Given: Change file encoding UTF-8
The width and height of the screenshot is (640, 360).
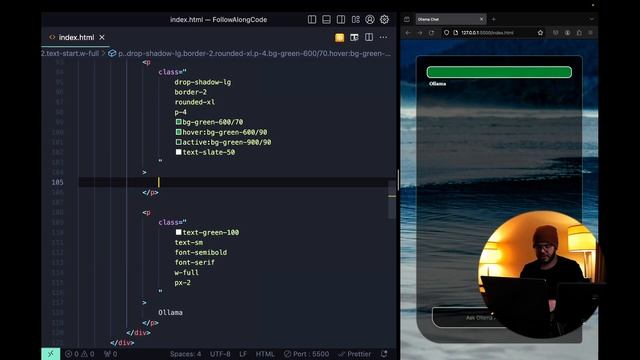Looking at the screenshot, I should coord(220,354).
